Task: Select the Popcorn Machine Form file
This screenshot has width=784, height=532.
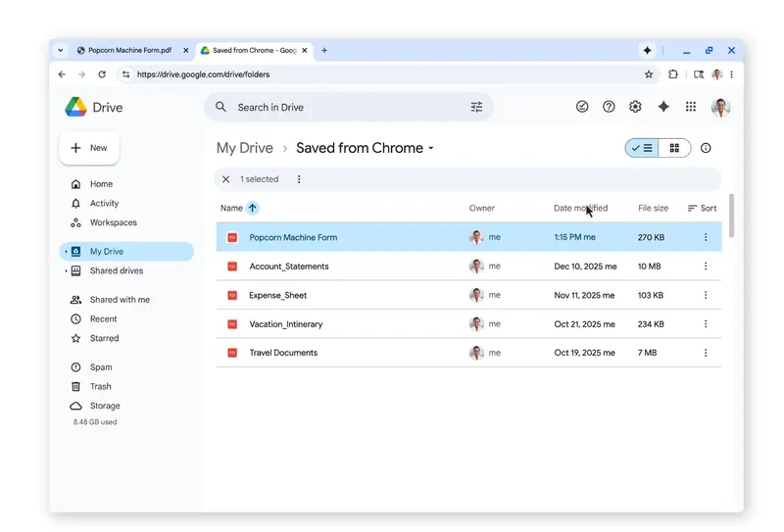Action: click(x=469, y=237)
